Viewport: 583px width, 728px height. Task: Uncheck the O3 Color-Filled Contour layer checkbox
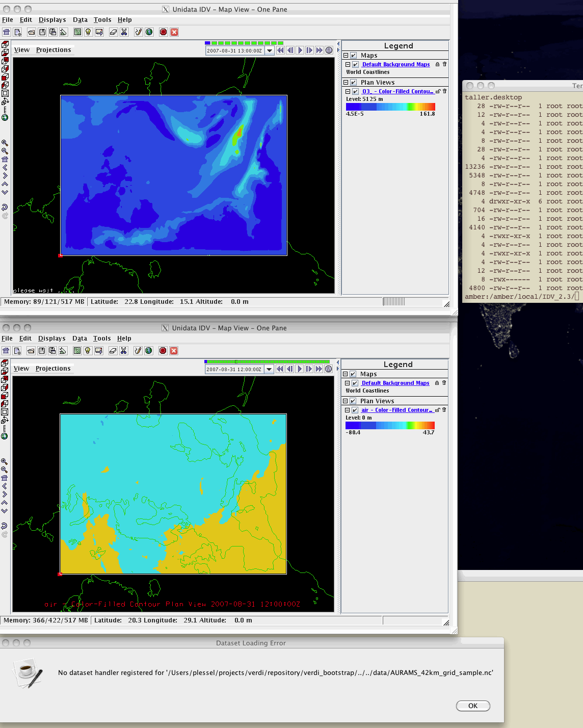pyautogui.click(x=355, y=92)
